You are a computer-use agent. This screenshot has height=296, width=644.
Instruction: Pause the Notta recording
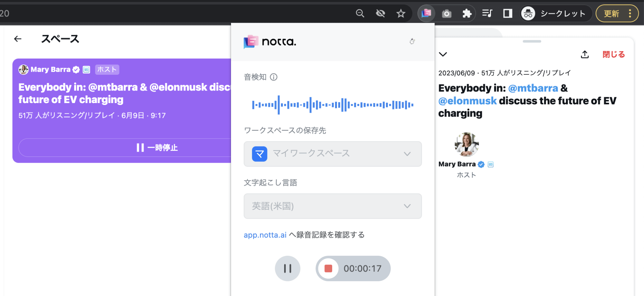tap(288, 268)
